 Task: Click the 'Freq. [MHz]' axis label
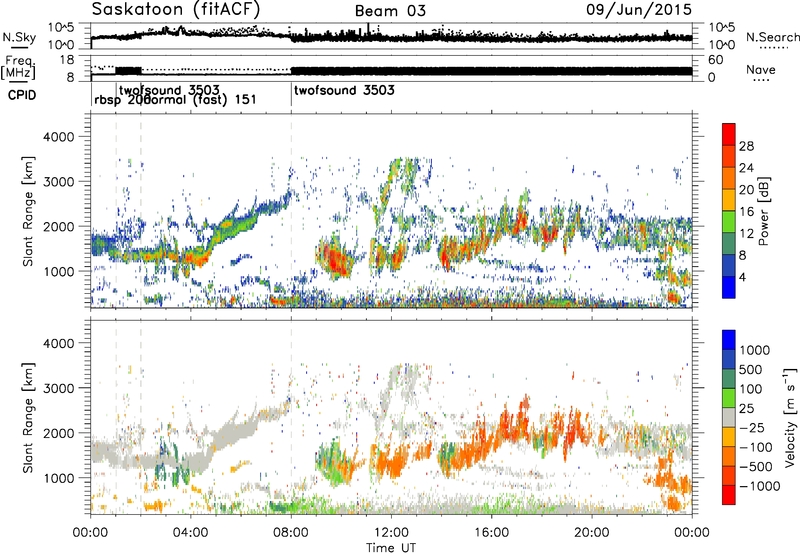click(19, 67)
